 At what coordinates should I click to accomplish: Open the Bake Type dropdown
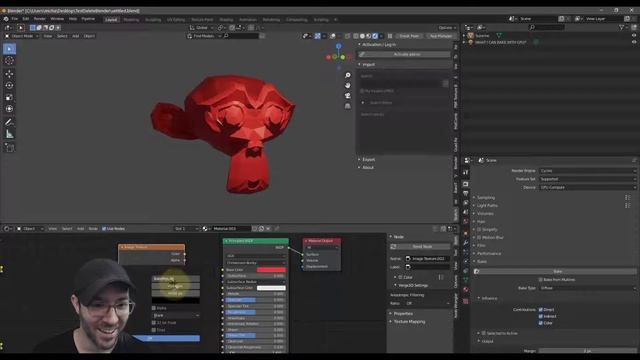[x=588, y=288]
